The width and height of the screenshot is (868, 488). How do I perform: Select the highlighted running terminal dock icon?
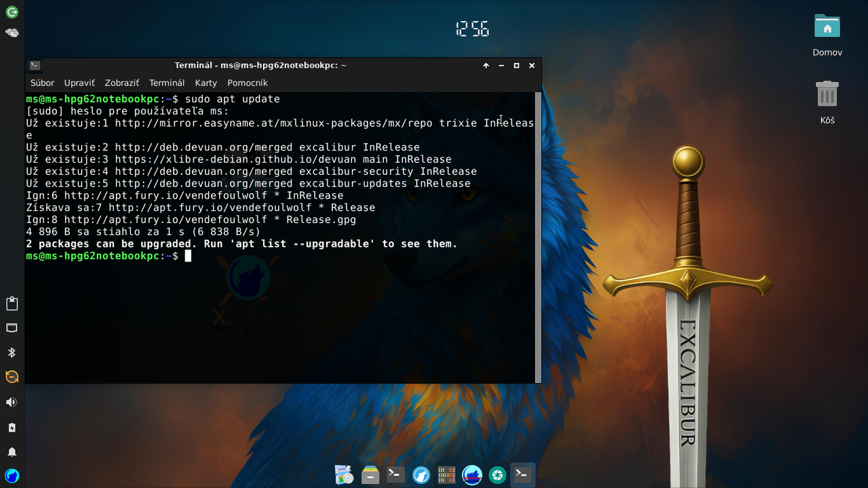click(x=523, y=474)
